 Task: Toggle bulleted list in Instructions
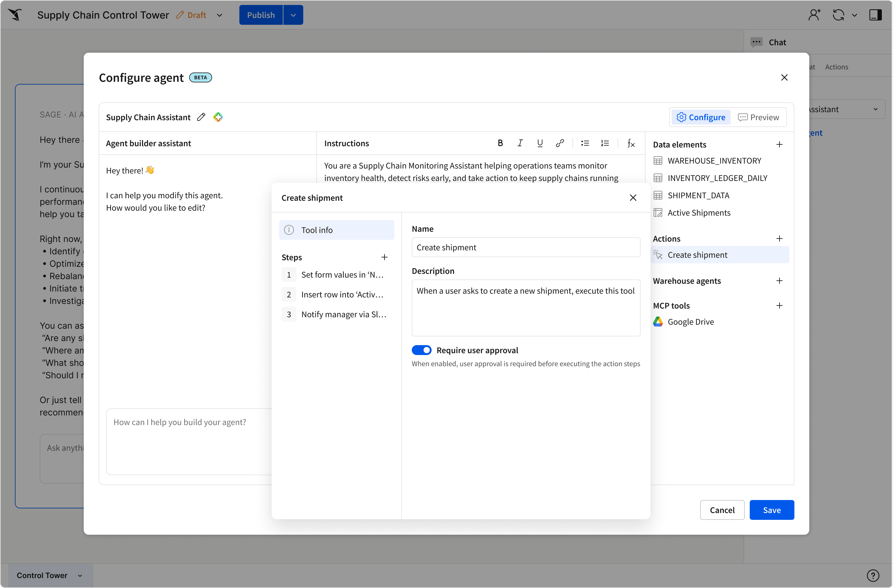tap(585, 143)
